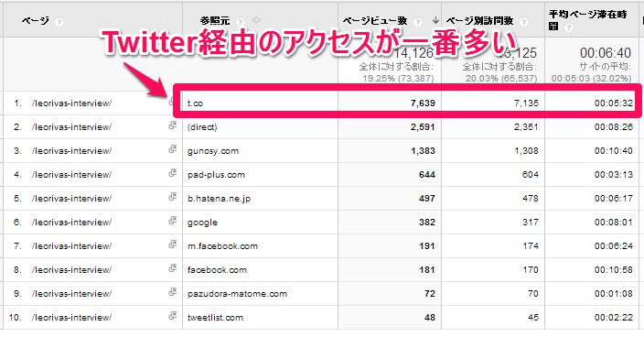644x337 pixels.
Task: Sort table by ページ別訪問数 column header
Action: [x=479, y=20]
